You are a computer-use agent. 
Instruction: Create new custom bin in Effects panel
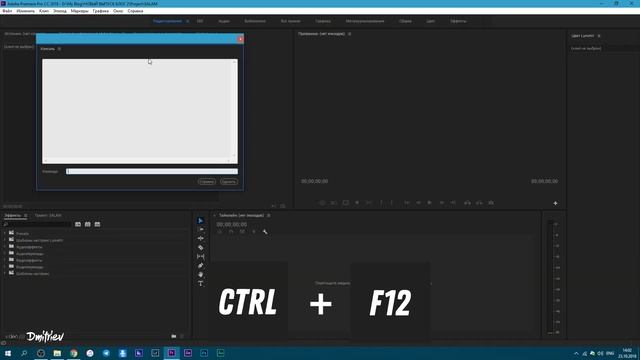tap(174, 336)
